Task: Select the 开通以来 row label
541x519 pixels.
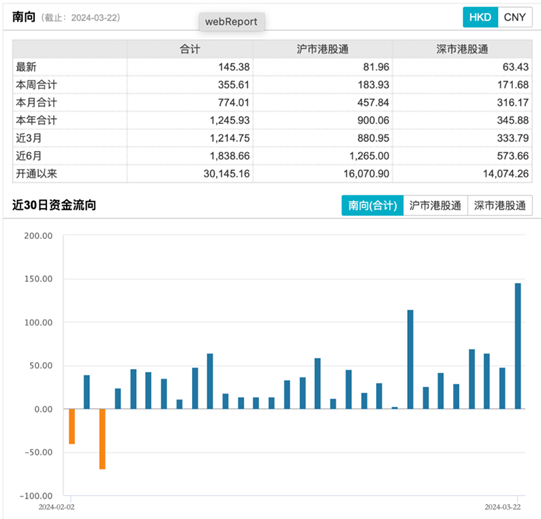Action: [x=36, y=174]
